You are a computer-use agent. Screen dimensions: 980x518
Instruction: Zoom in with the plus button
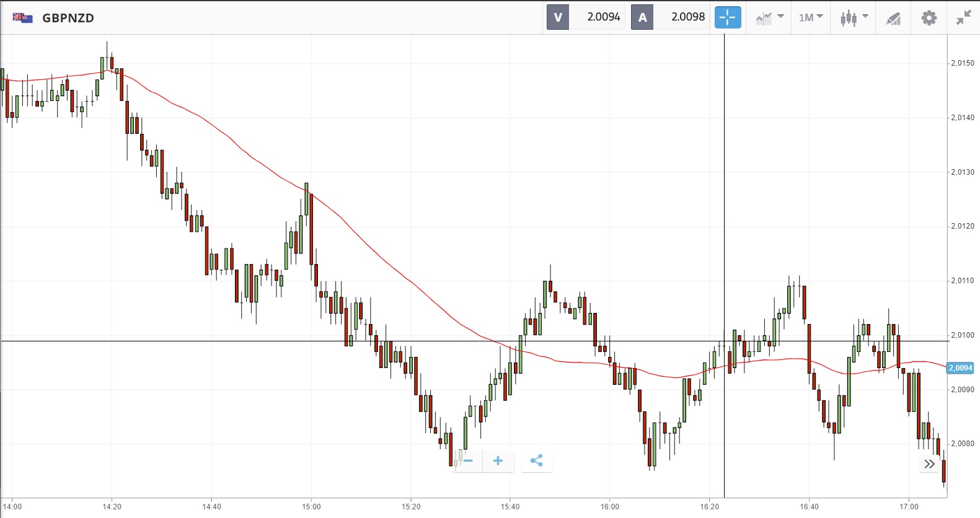pyautogui.click(x=498, y=460)
